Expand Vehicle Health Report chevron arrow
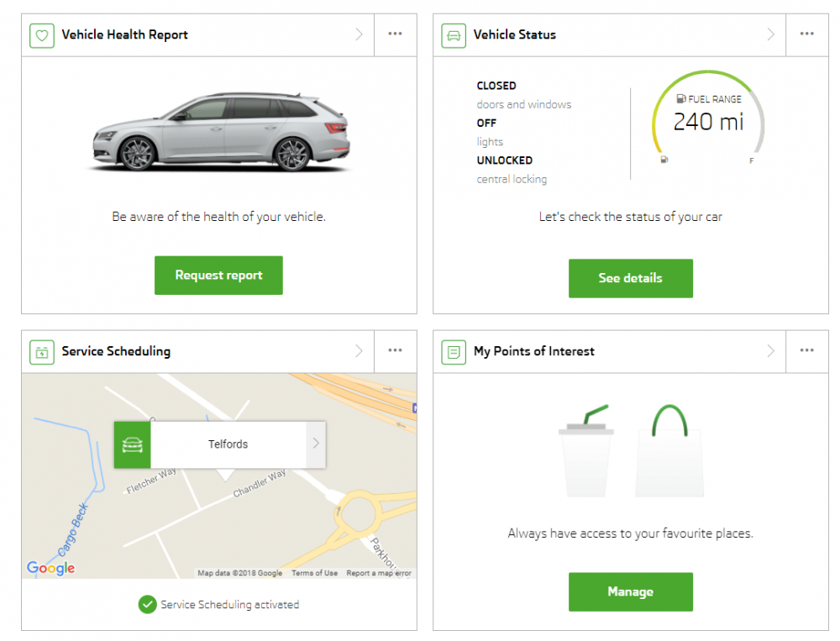 [359, 34]
